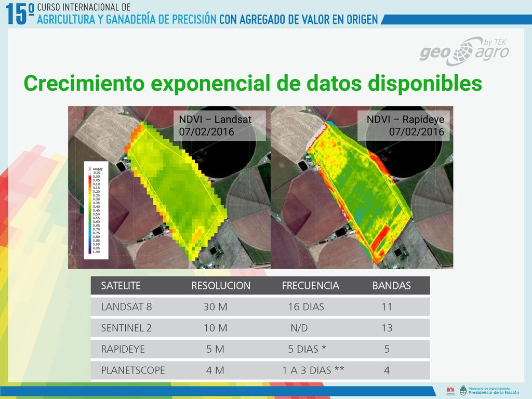
Task: Click the '15º' course number in header
Action: [x=20, y=14]
